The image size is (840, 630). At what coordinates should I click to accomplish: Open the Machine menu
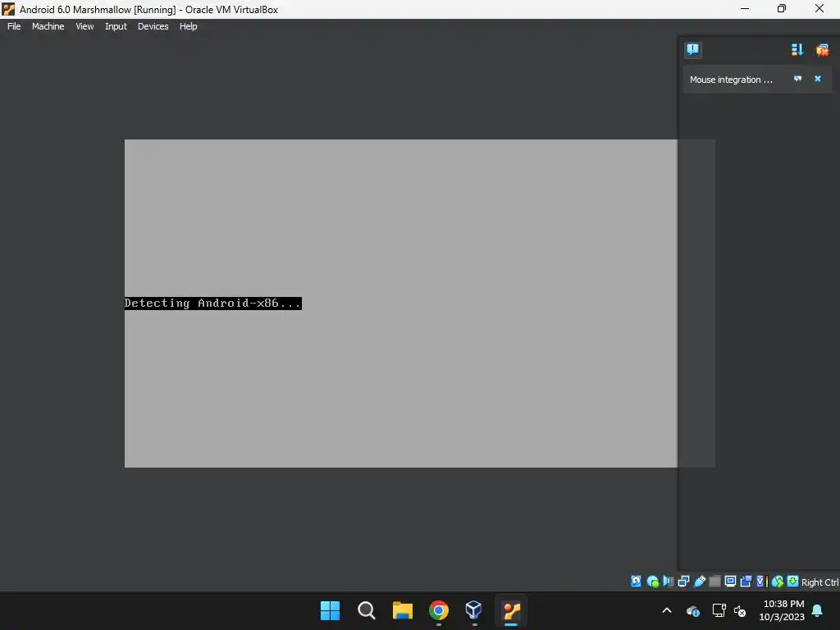tap(48, 26)
